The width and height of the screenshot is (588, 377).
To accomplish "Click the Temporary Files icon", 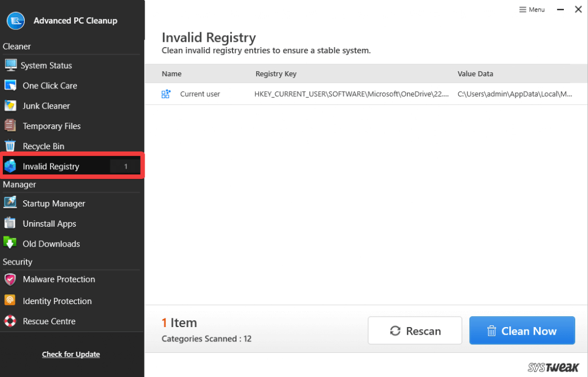I will point(10,126).
